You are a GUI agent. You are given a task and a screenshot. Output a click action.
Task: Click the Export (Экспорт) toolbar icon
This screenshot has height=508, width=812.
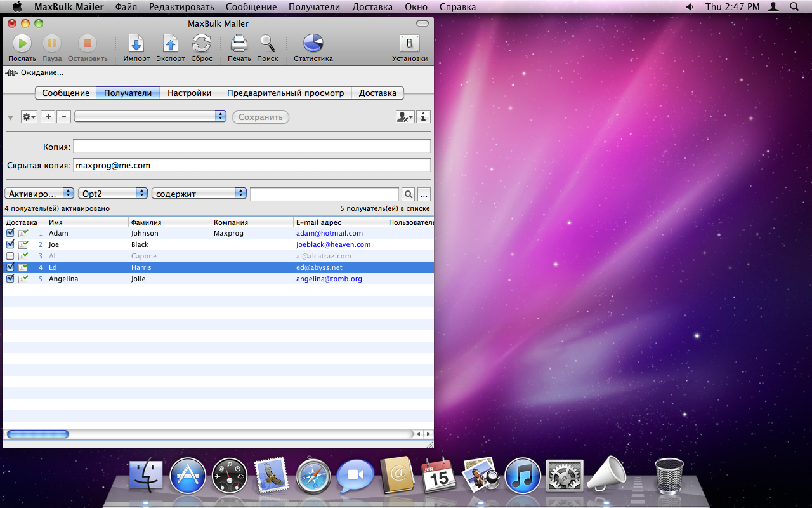(171, 44)
